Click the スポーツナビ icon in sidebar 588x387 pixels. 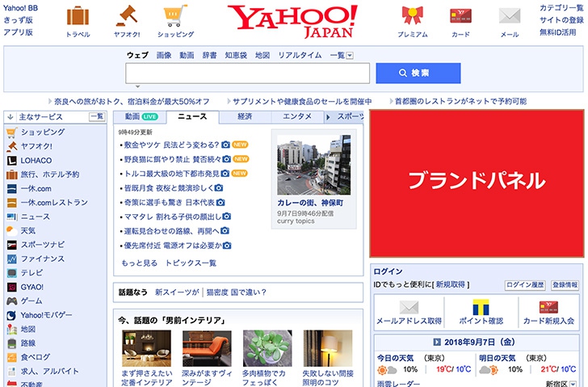coord(11,245)
